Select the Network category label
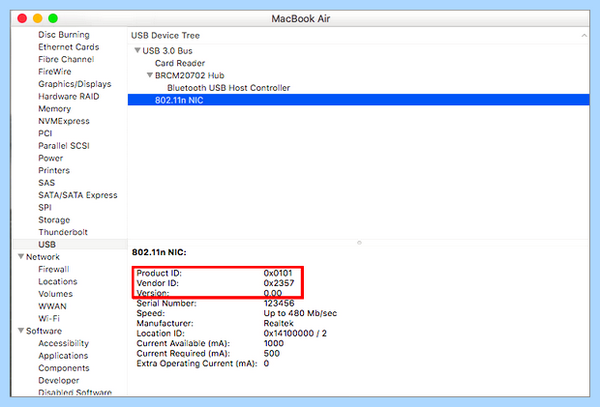The height and width of the screenshot is (407, 600). pyautogui.click(x=43, y=257)
